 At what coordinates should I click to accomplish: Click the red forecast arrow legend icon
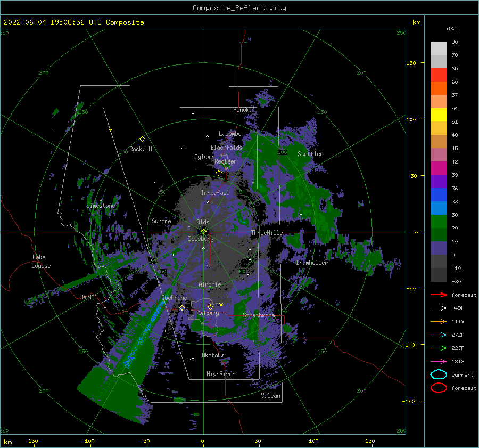click(x=439, y=295)
